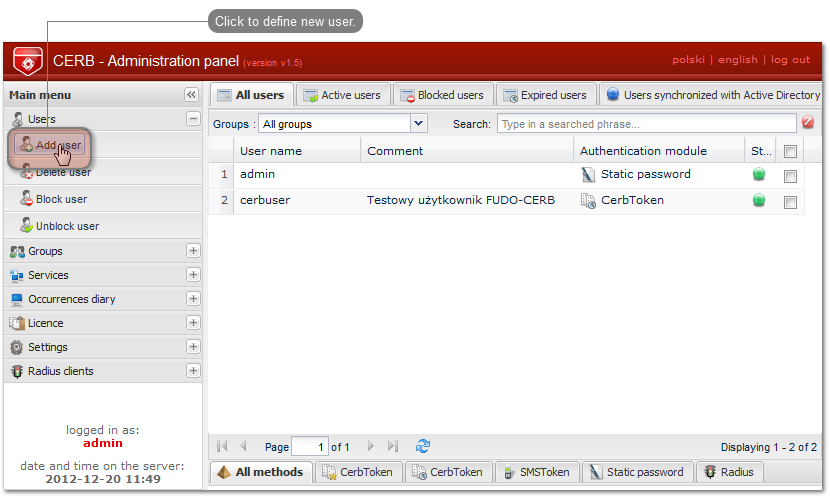Switch language to polski
The image size is (830, 498).
click(688, 60)
